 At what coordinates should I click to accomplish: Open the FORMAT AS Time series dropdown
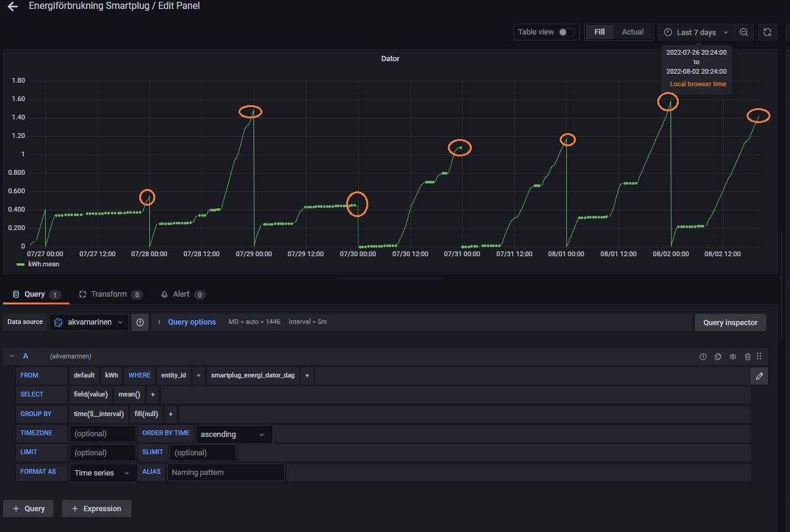(102, 473)
